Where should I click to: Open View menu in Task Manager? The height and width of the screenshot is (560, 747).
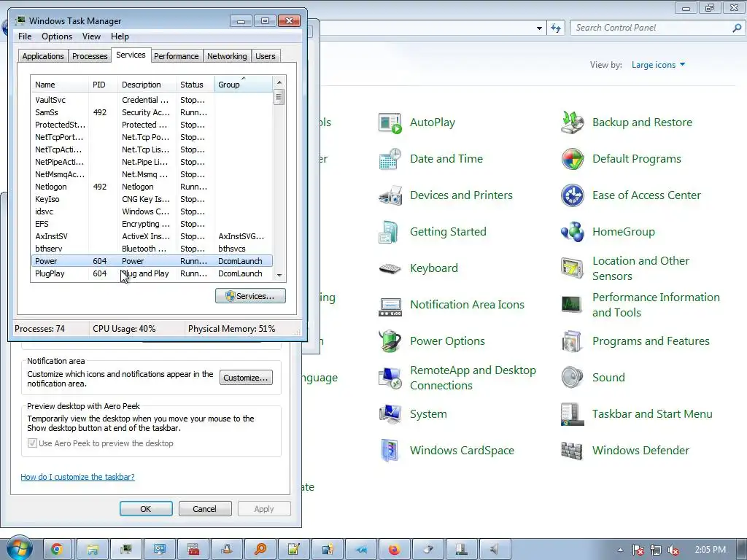91,36
